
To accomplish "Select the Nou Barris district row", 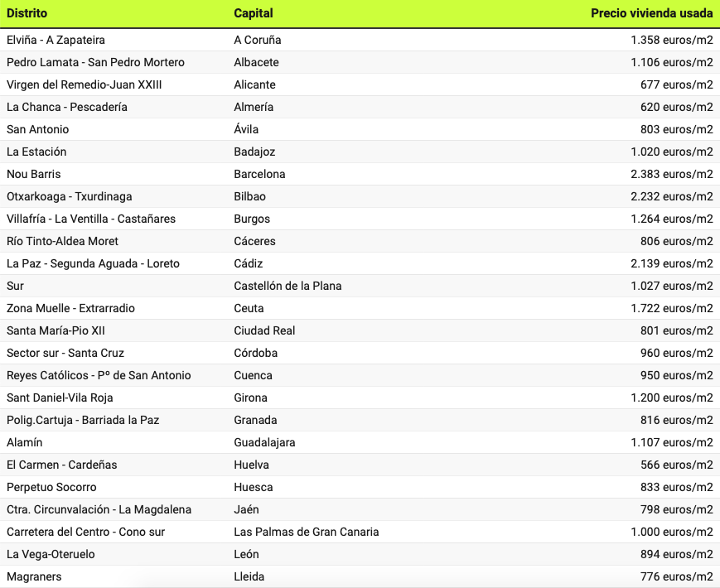I will click(x=34, y=174).
